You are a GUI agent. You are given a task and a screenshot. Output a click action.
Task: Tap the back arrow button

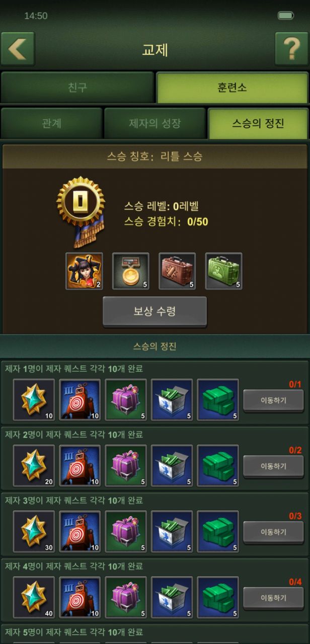(18, 49)
